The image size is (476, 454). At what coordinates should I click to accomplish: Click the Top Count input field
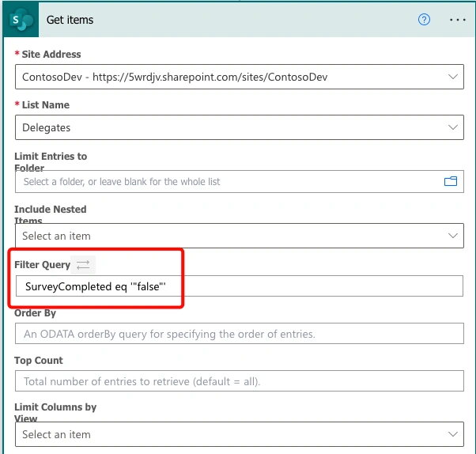tap(240, 380)
